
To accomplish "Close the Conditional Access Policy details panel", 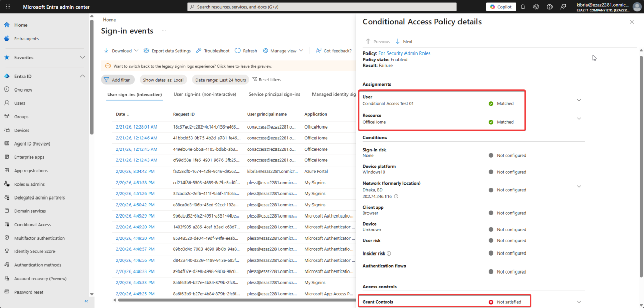I will point(632,22).
